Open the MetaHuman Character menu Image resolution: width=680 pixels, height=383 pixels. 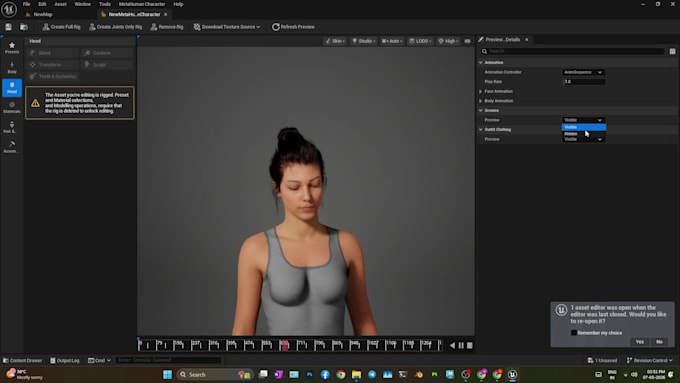click(142, 4)
